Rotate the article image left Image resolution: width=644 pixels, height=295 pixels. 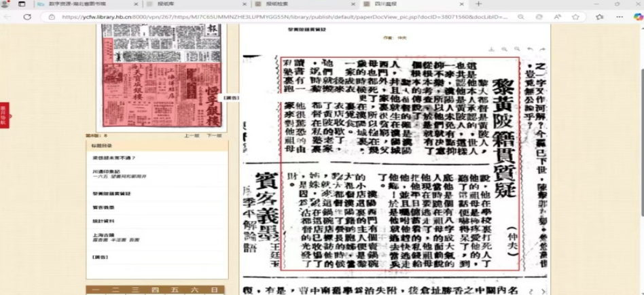coord(530,50)
